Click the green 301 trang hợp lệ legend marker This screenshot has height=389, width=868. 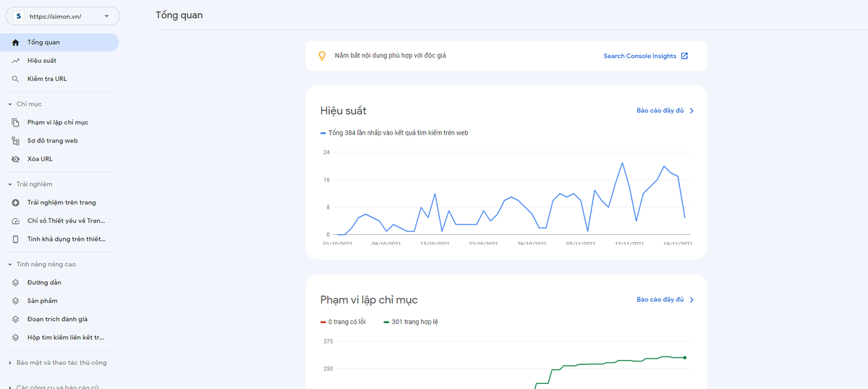point(386,322)
